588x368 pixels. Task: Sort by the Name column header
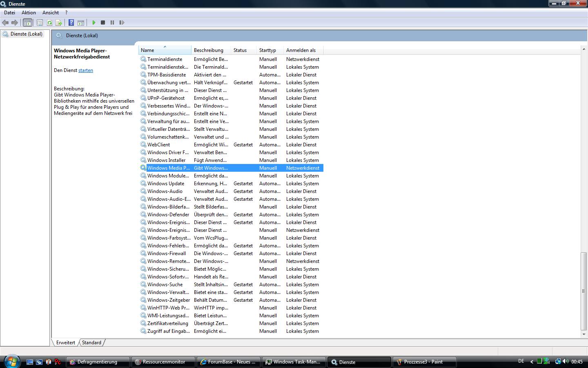[165, 50]
